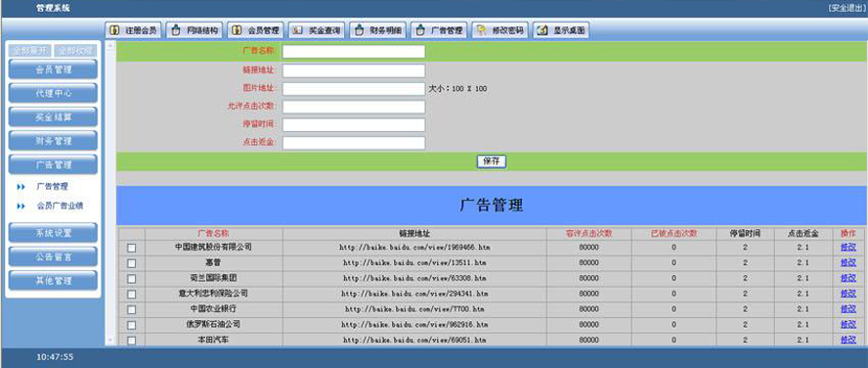Viewport: 868px width, 368px height.
Task: Open 会员广告业绩 in the sidebar
Action: coord(60,207)
